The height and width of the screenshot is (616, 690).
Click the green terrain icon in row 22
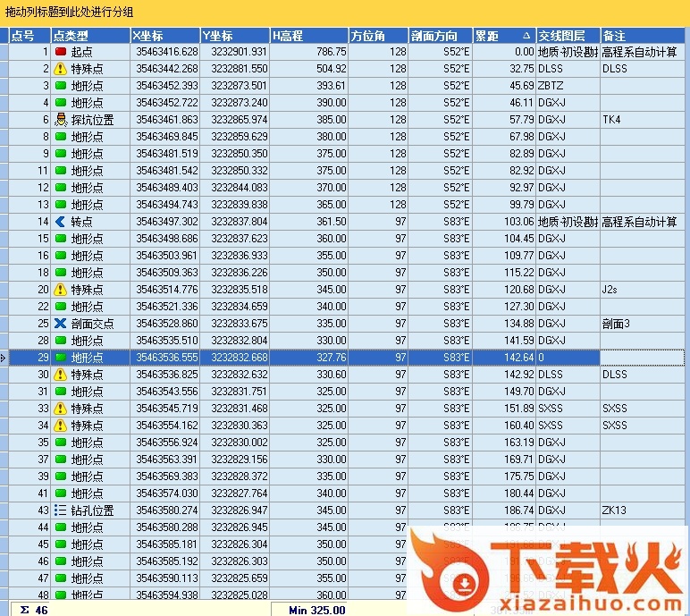[61, 307]
